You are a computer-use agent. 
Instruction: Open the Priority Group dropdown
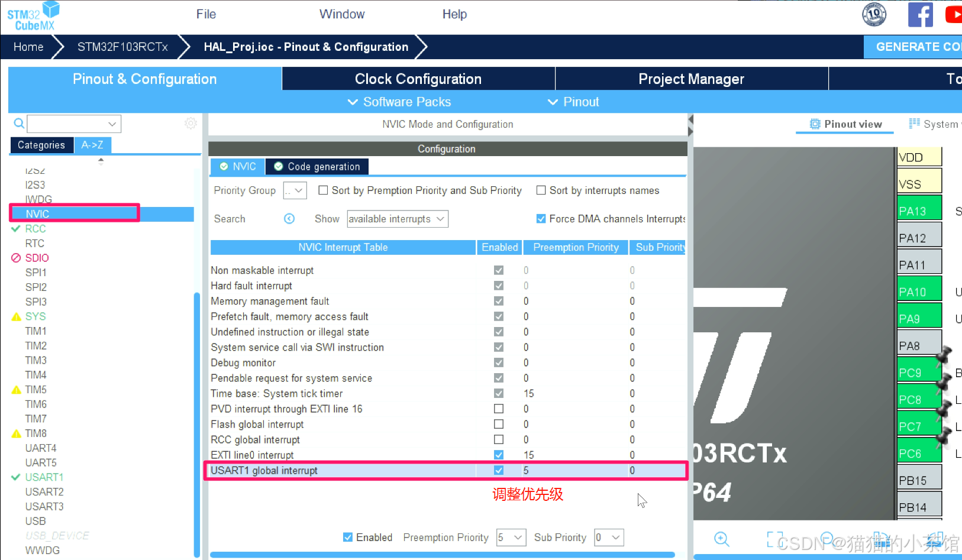295,190
